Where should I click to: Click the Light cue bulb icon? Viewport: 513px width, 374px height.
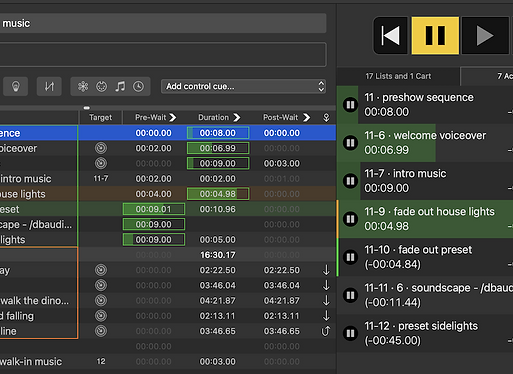point(15,87)
